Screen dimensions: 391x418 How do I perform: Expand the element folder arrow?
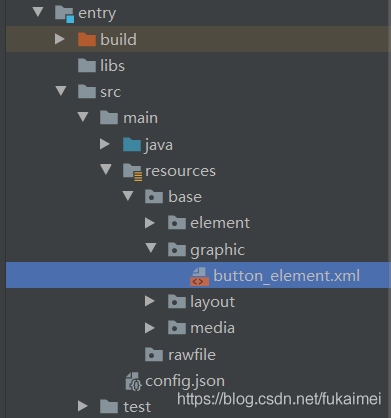click(x=150, y=223)
